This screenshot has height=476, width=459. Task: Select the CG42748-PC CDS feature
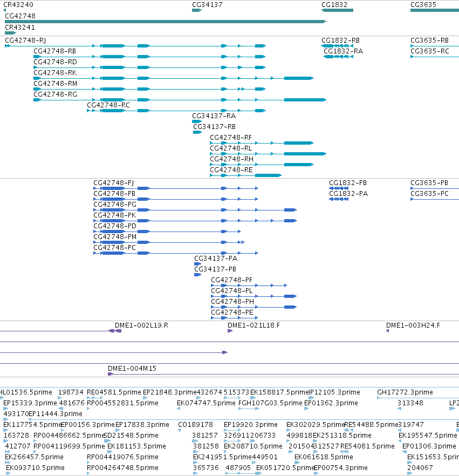[x=176, y=253]
